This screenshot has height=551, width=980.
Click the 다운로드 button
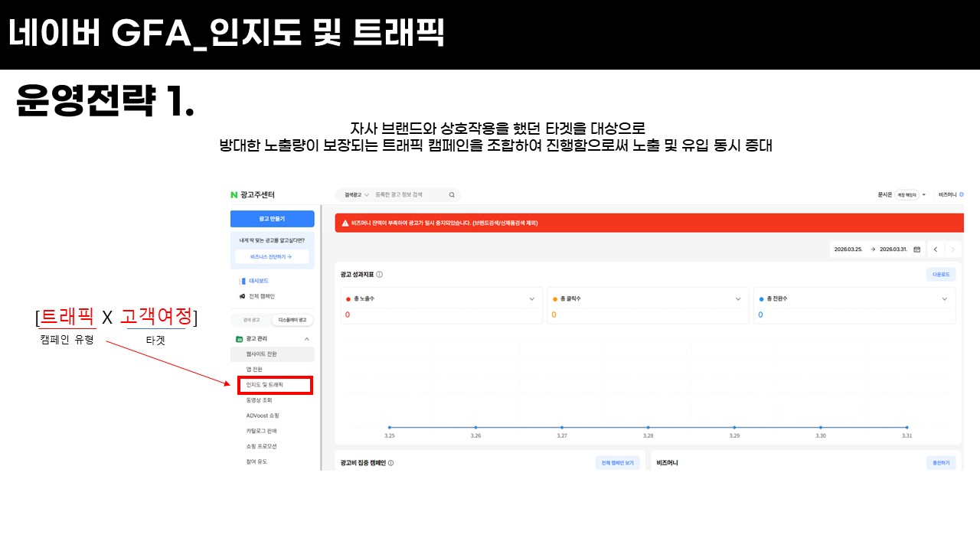940,274
